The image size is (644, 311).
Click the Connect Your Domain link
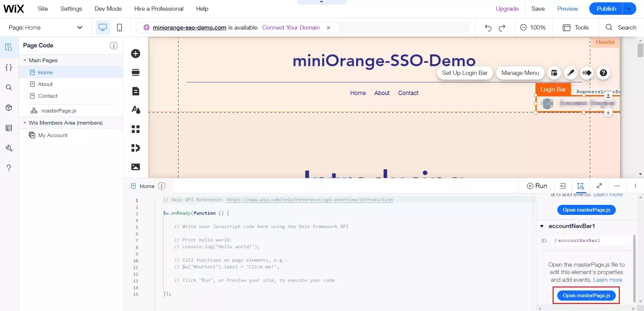tap(291, 28)
